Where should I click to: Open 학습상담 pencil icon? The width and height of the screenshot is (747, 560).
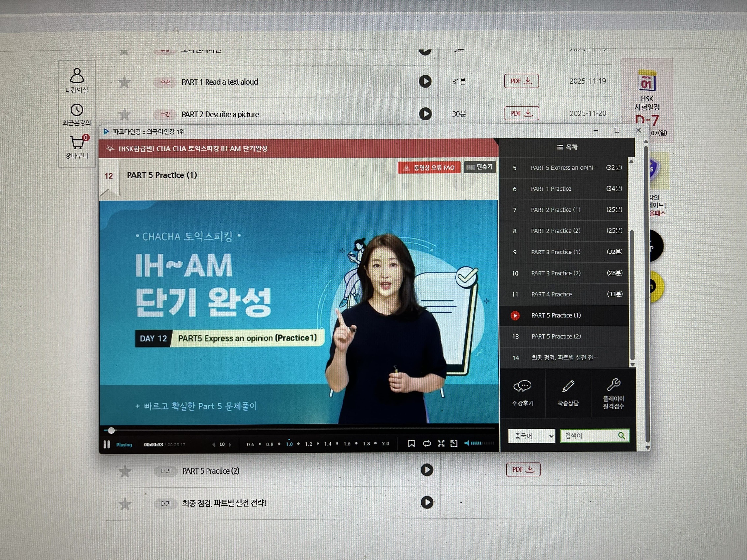pyautogui.click(x=568, y=387)
